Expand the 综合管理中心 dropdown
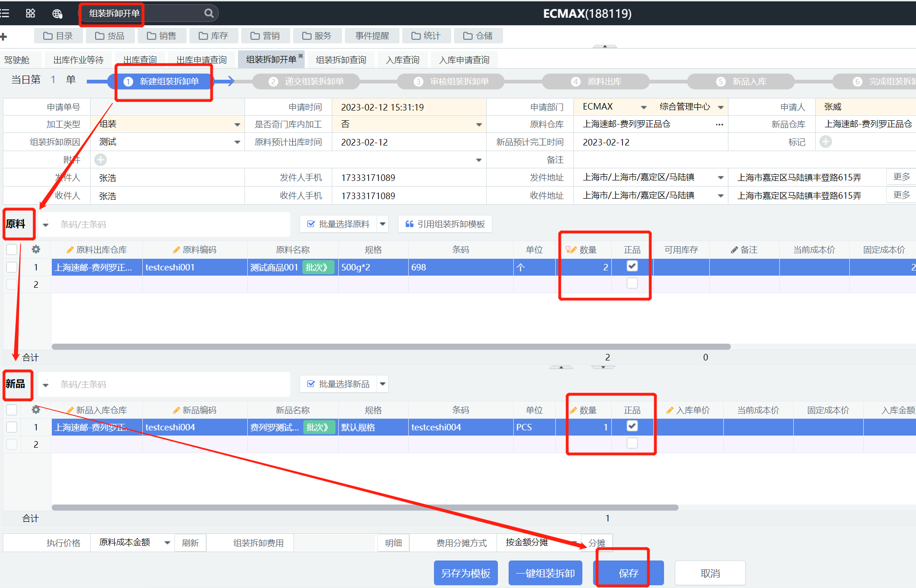Image resolution: width=916 pixels, height=588 pixels. (x=720, y=107)
